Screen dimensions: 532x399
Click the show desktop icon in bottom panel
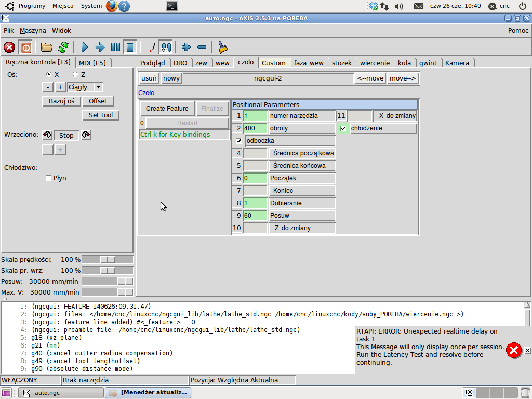[x=6, y=393]
